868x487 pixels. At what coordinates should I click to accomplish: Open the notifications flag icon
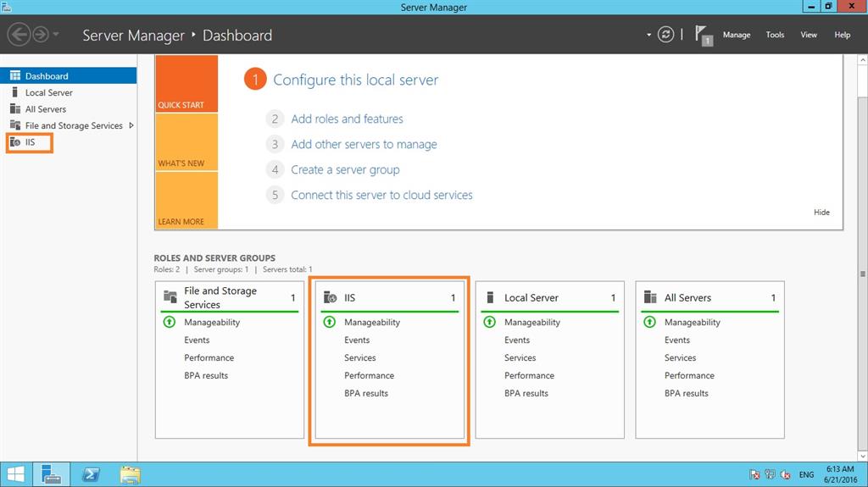702,35
